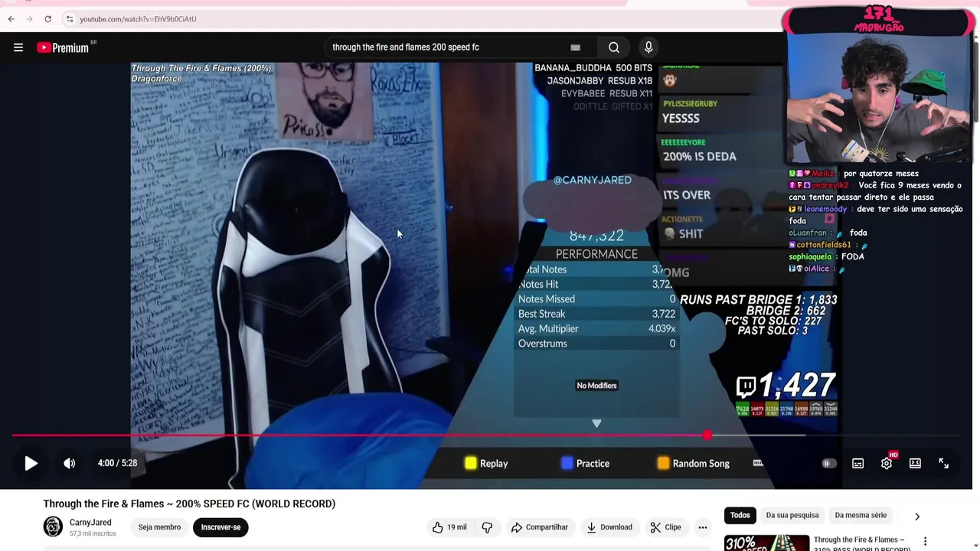Open the CarnyJared channel name link
This screenshot has width=980, height=551.
pos(90,523)
